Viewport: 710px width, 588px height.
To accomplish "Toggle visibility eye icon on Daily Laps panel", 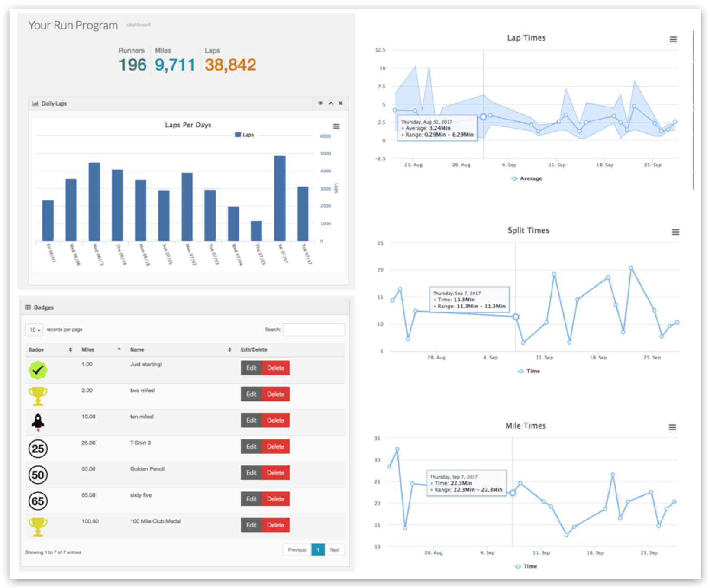I will [x=321, y=103].
